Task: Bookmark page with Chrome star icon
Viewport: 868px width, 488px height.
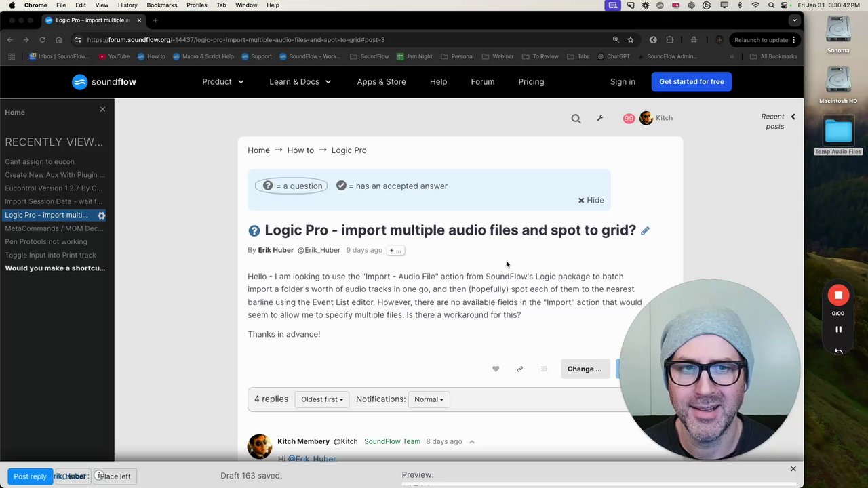Action: 630,40
